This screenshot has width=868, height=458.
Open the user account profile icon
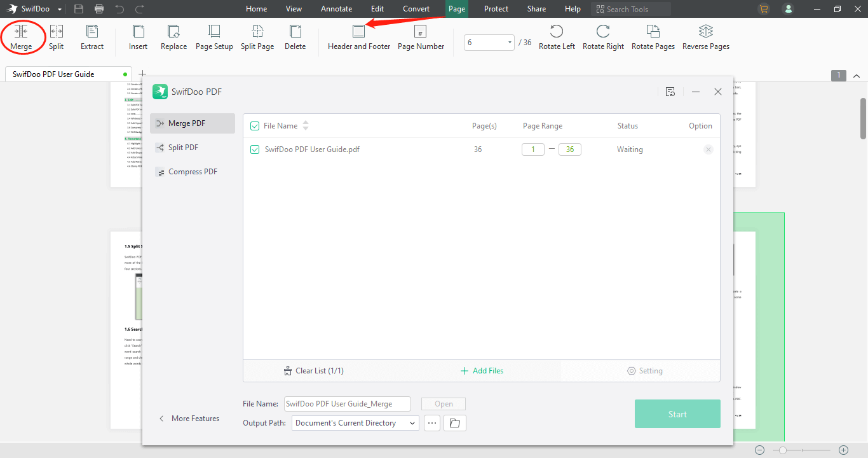click(x=789, y=9)
